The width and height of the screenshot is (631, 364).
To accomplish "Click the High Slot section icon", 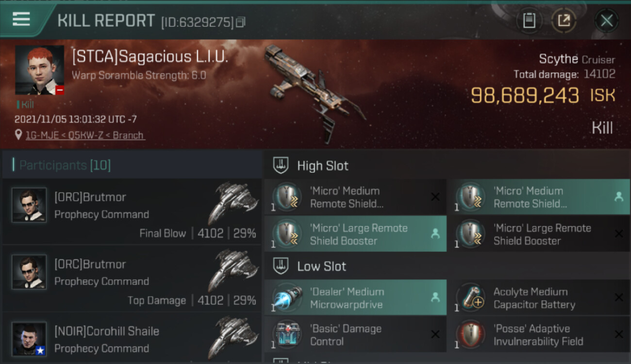I will click(281, 165).
